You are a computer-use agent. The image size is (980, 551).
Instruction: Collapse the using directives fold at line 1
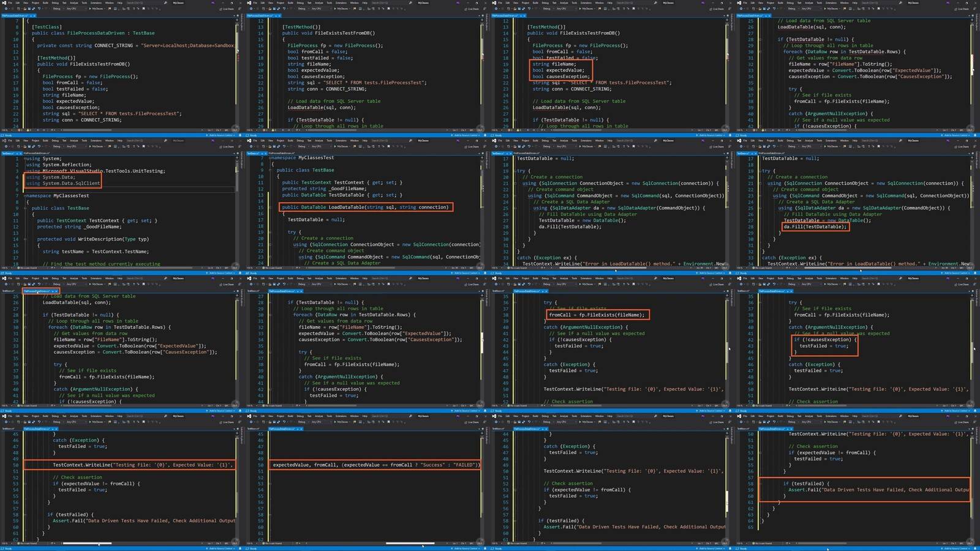(24, 159)
